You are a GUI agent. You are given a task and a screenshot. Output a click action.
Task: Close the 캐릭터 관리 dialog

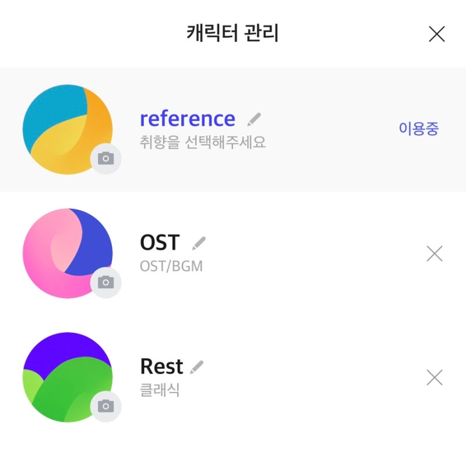(x=437, y=34)
